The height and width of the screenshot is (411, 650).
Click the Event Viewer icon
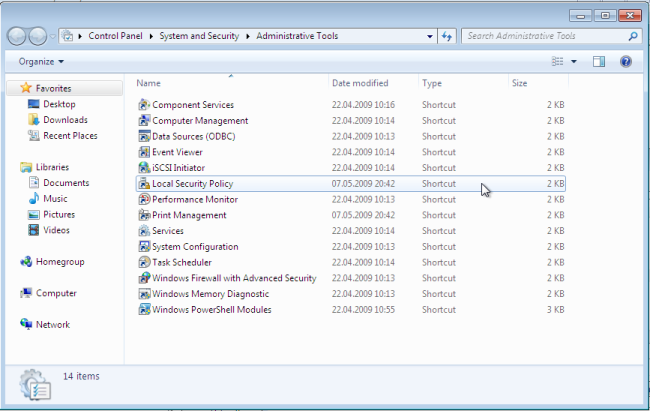[x=144, y=152]
